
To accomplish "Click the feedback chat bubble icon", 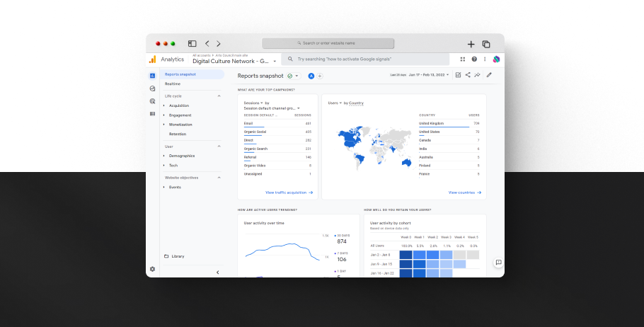I will [498, 263].
